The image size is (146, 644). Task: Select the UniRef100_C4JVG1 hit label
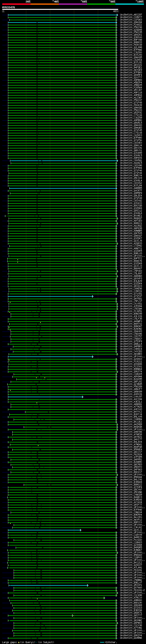131,304
